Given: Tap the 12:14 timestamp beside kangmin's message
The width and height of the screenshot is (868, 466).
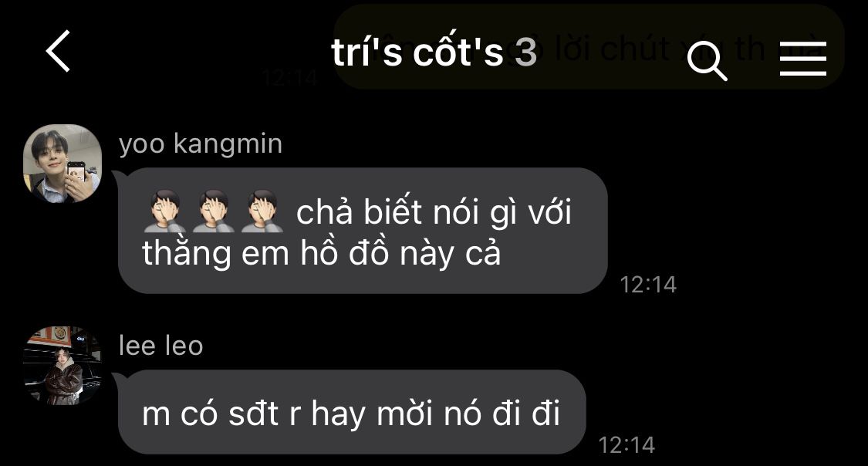Looking at the screenshot, I should click(x=648, y=285).
